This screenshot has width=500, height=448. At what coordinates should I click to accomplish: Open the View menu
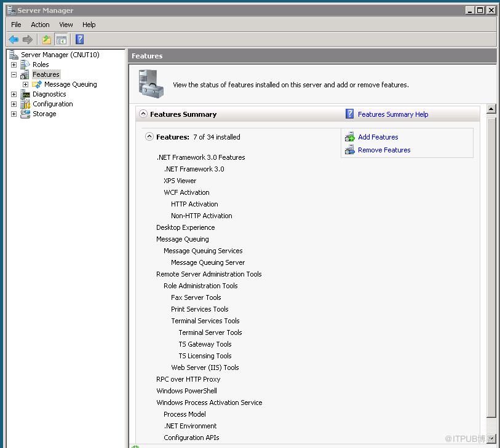[x=66, y=25]
